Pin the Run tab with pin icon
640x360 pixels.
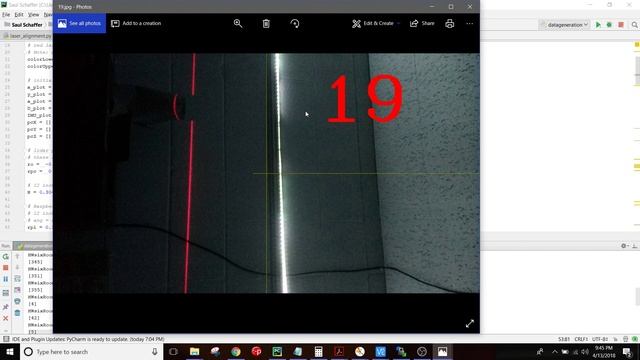(x=6, y=307)
